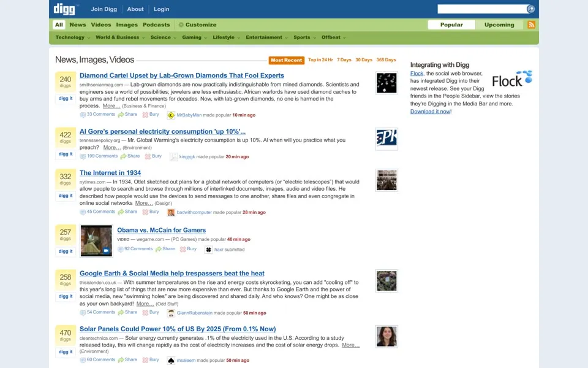Image resolution: width=588 pixels, height=368 pixels.
Task: Click the search magnifier icon
Action: tap(530, 9)
